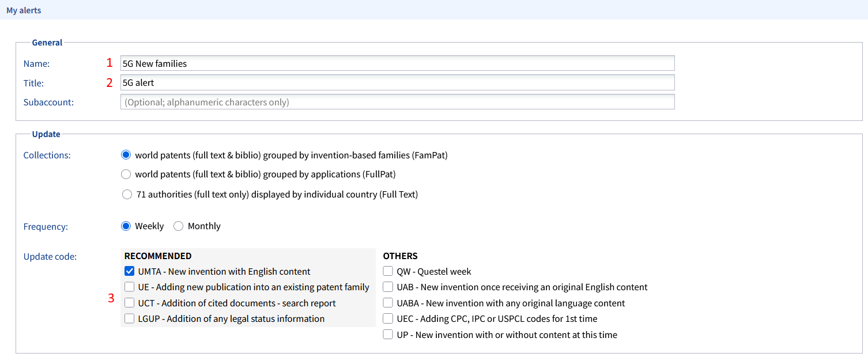This screenshot has width=868, height=357.
Task: Select the FullPat applications collection
Action: point(126,174)
